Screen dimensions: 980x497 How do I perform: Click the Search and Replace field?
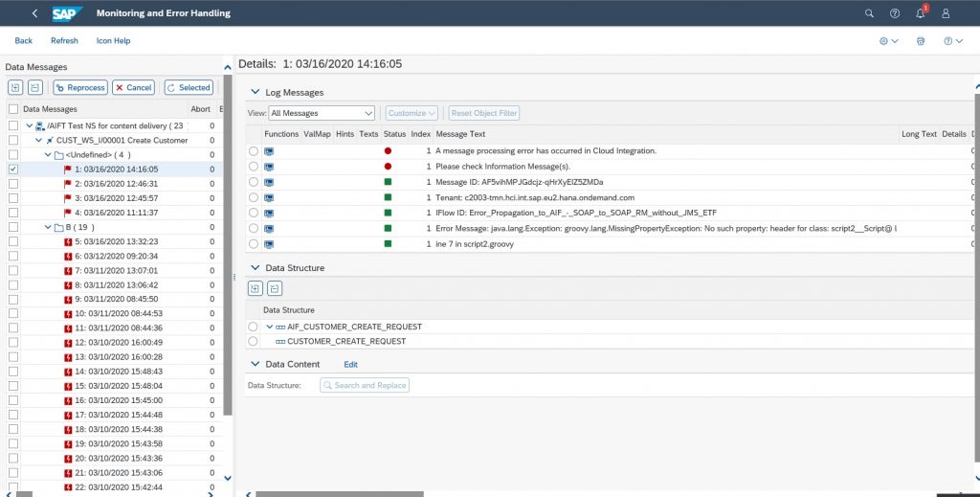point(365,385)
